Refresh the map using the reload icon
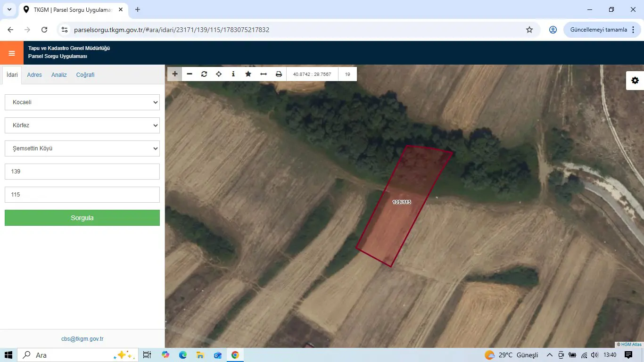 (x=204, y=74)
